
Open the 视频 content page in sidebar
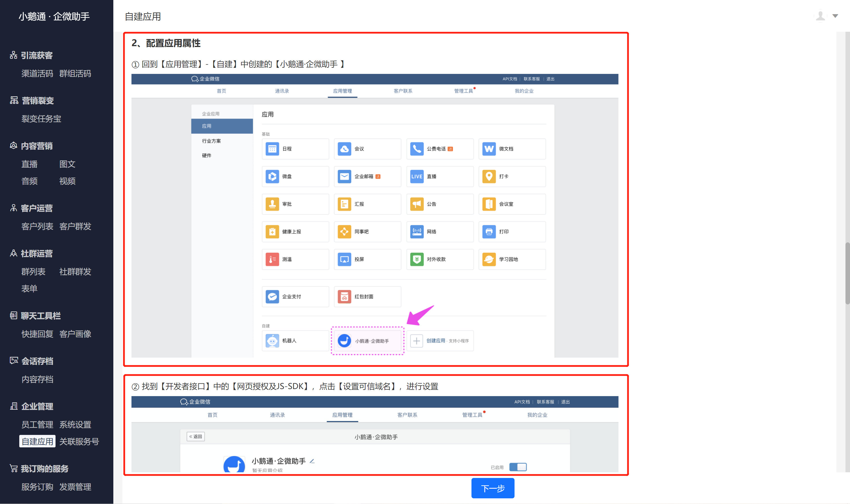pyautogui.click(x=67, y=181)
